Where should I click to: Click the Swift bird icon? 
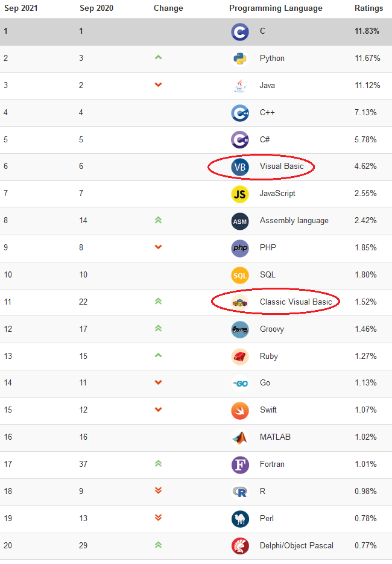[240, 411]
